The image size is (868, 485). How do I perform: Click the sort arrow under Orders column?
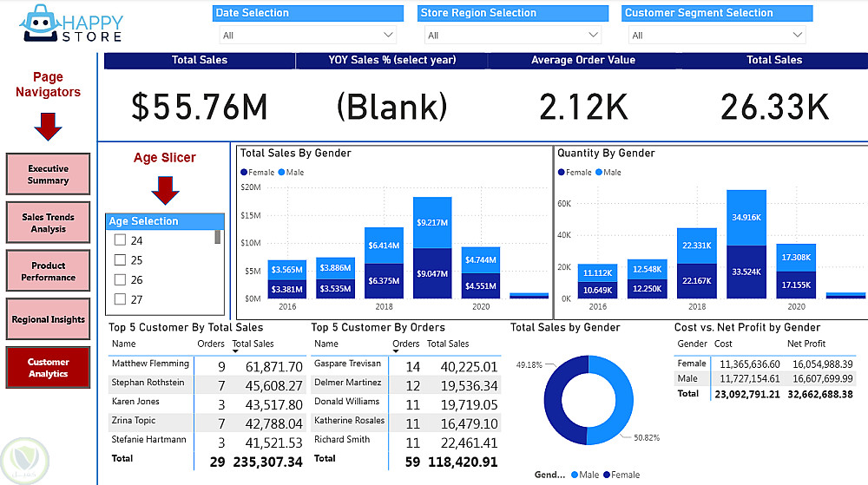click(396, 351)
